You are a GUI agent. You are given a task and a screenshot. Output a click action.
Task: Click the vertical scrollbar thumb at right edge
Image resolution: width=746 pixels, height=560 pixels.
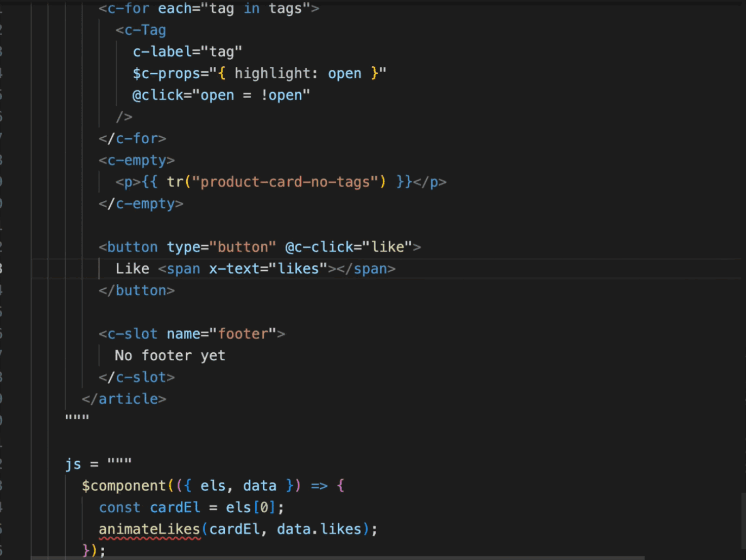tap(743, 521)
